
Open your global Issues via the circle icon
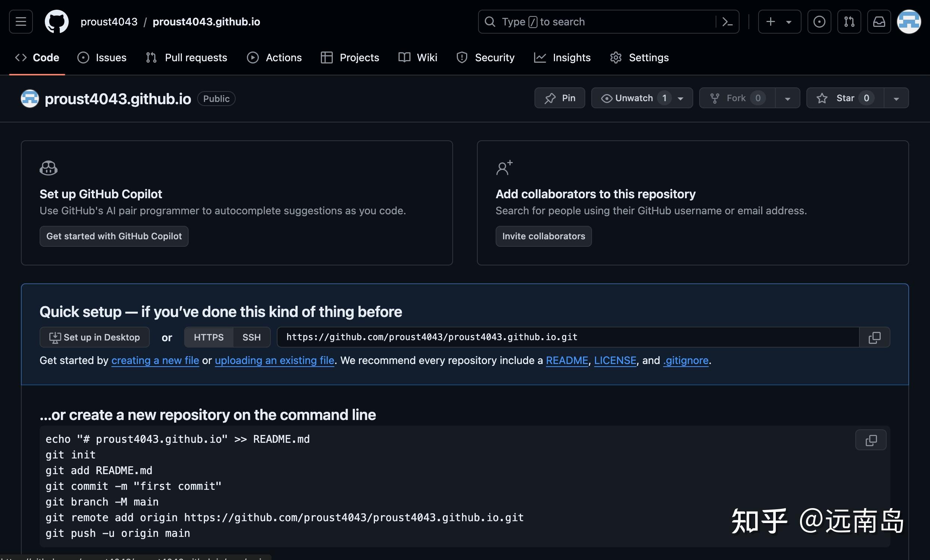tap(819, 22)
